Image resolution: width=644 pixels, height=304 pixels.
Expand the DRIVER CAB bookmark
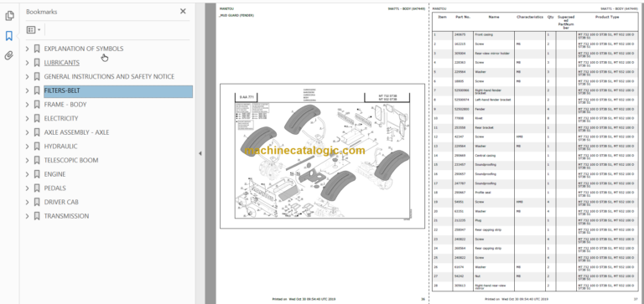point(27,203)
